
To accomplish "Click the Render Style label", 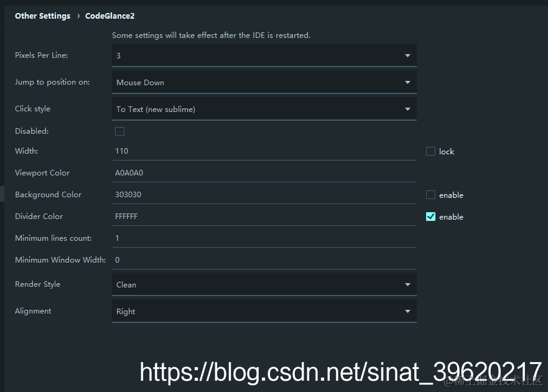I will point(37,284).
